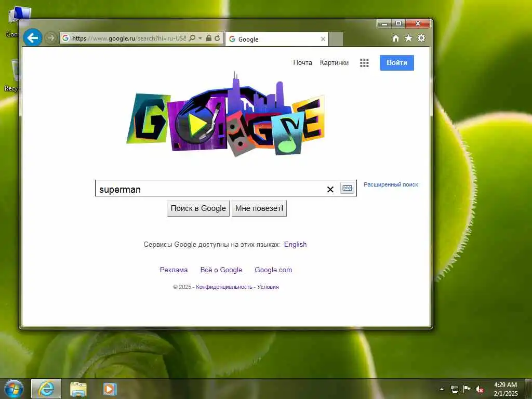This screenshot has width=532, height=399.
Task: Refresh the page with the reload icon
Action: tap(217, 38)
